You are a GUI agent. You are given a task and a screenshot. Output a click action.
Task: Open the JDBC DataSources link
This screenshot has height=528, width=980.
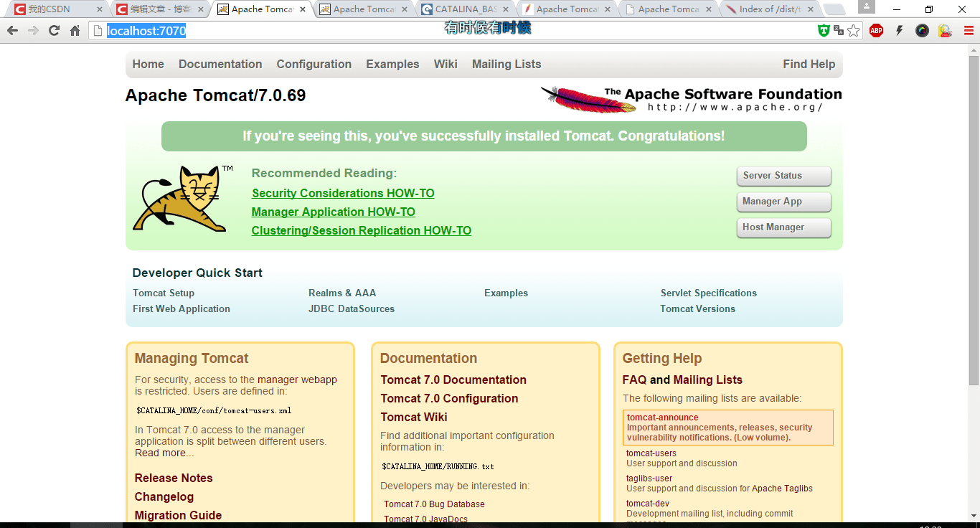click(x=352, y=308)
